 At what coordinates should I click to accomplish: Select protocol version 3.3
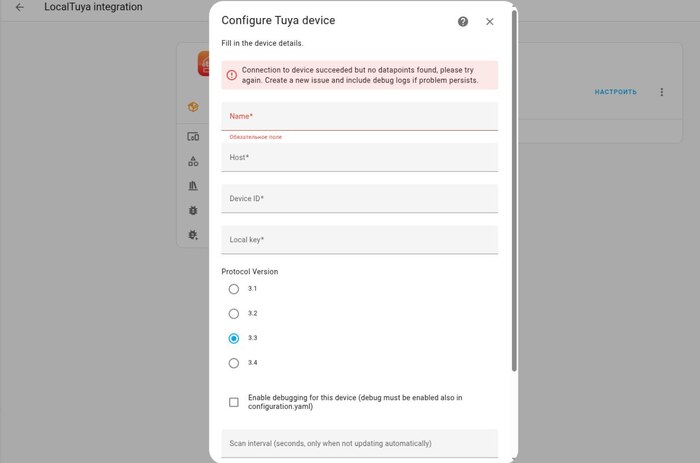[x=233, y=338]
